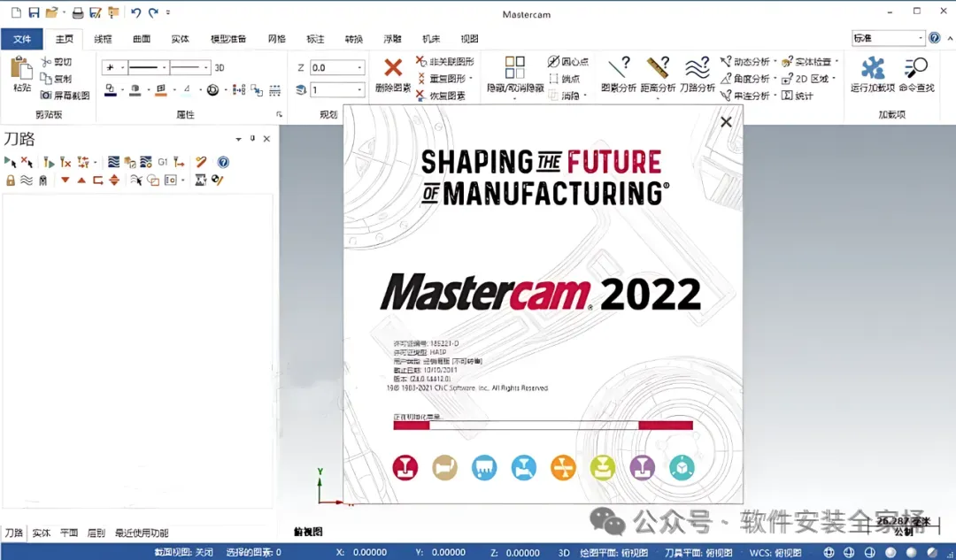This screenshot has width=956, height=560.
Task: Switch to the 平面 tab at panel bottom
Action: pos(69,533)
